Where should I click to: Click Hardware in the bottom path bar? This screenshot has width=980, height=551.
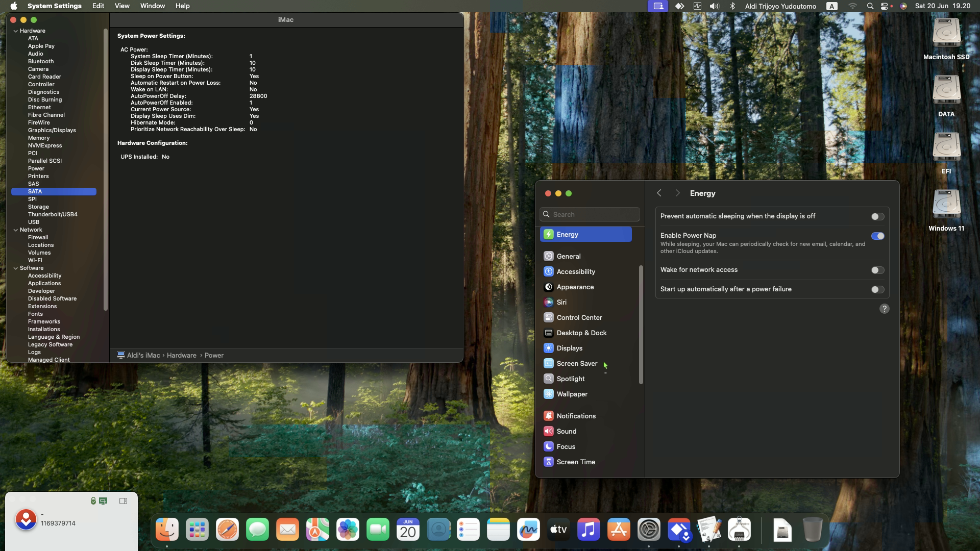181,355
